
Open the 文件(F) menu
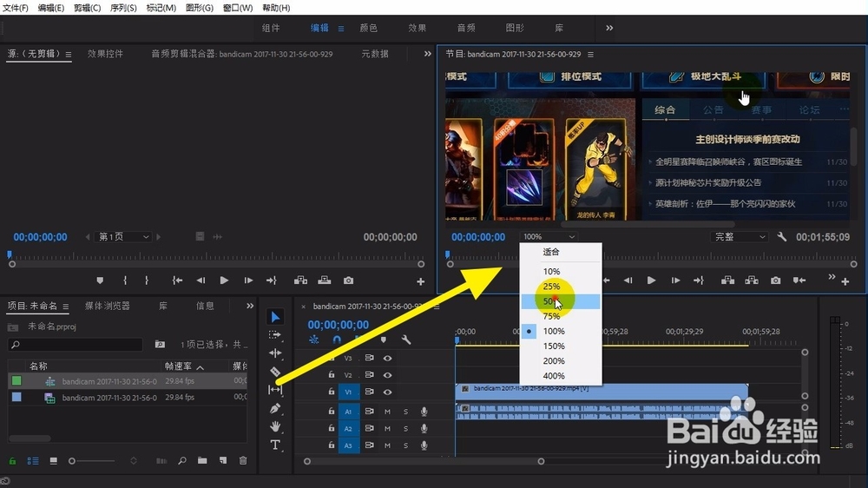(16, 8)
